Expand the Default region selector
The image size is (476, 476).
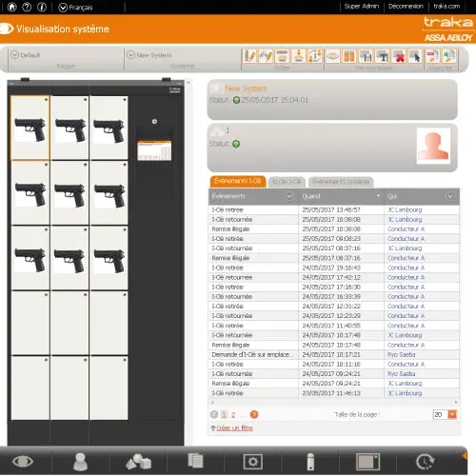click(14, 54)
